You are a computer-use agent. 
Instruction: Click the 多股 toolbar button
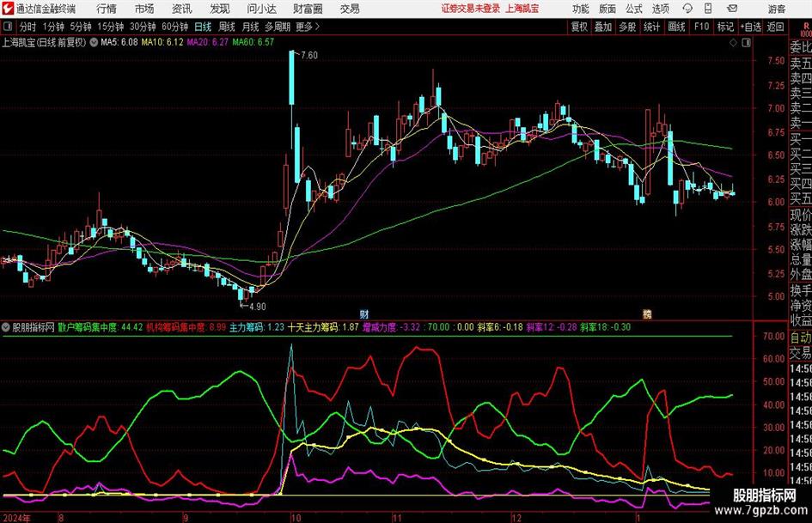[627, 27]
